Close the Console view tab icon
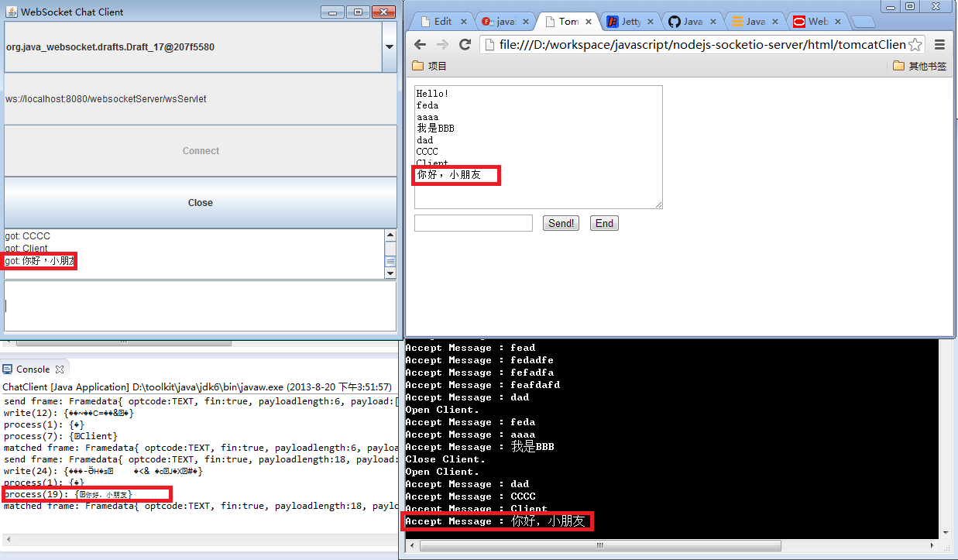 pyautogui.click(x=60, y=369)
